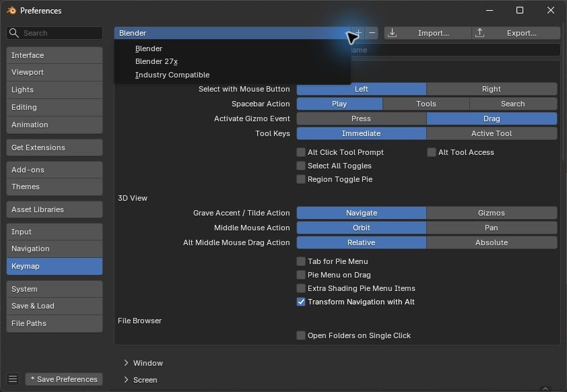Set Tool Keys to Active Tool

492,133
